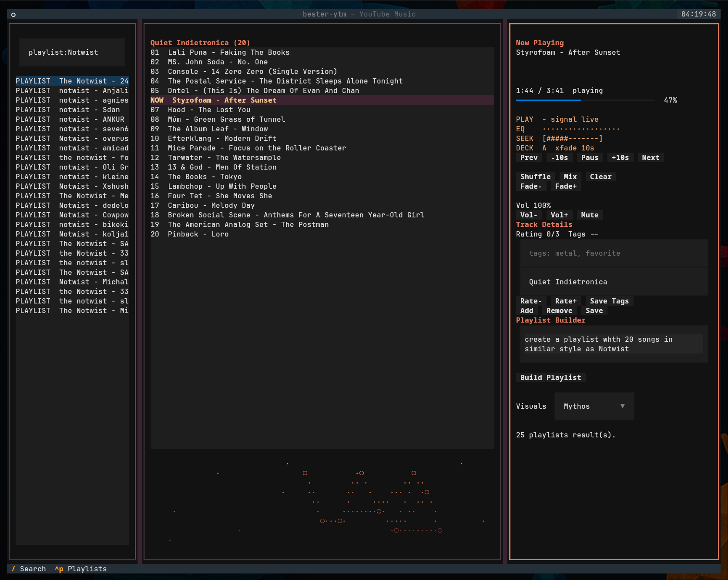Click the Mix button

pos(570,177)
